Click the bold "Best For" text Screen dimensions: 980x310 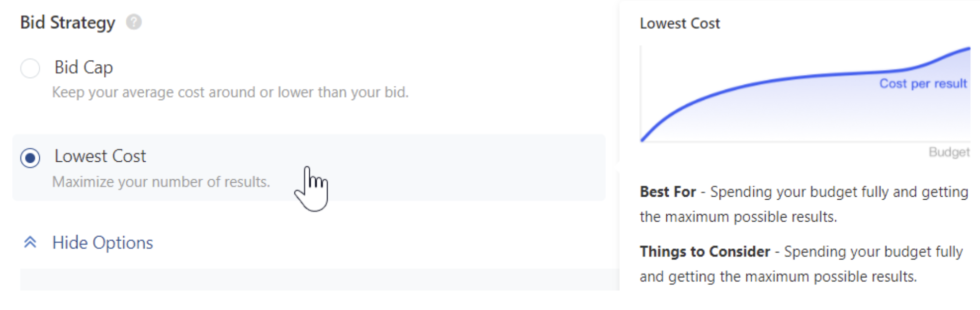pyautogui.click(x=668, y=192)
